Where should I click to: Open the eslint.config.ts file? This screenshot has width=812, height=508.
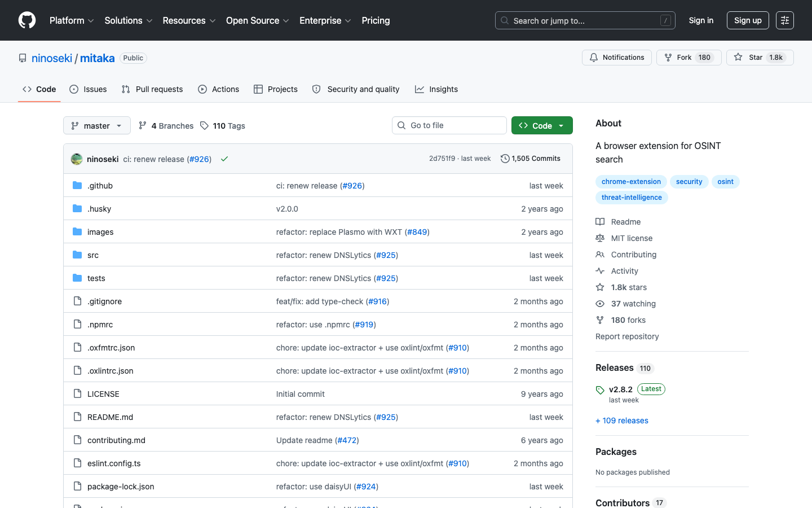(114, 463)
